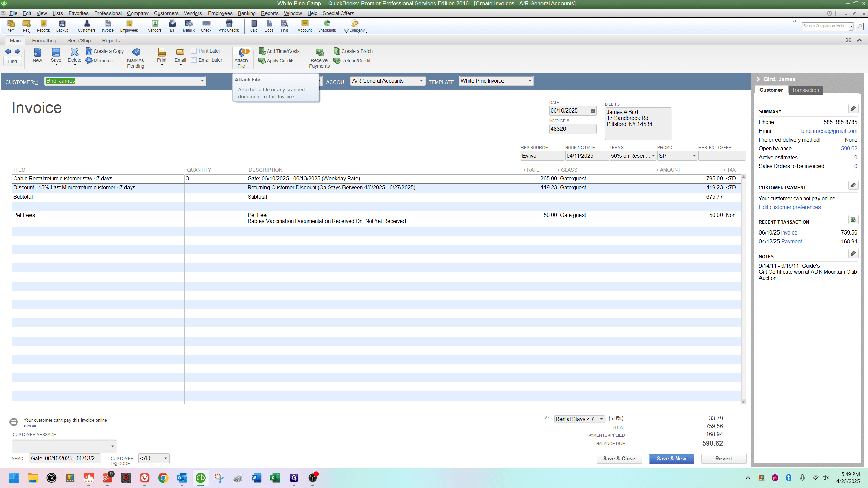Launch the Calc calculator icon
The width and height of the screenshot is (868, 488).
pyautogui.click(x=254, y=26)
